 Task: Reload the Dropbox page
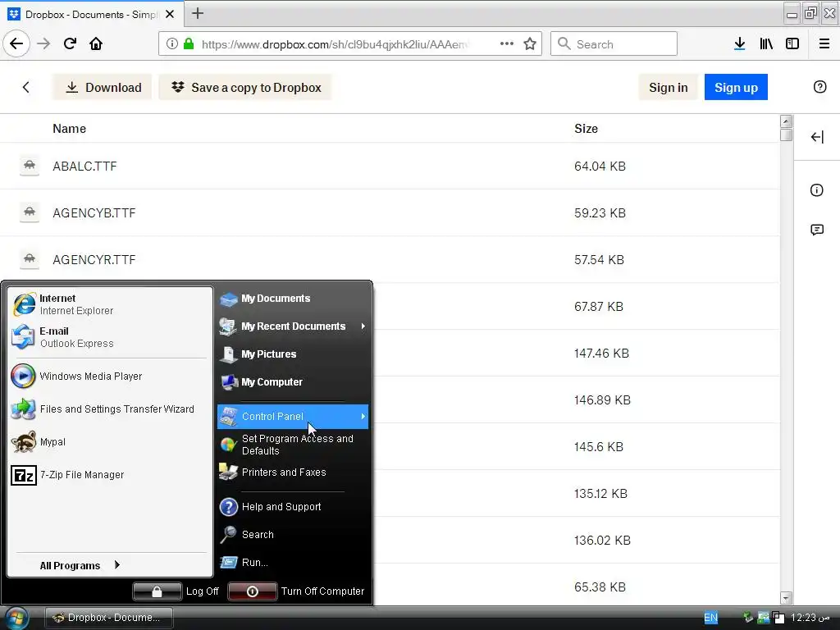click(x=70, y=43)
